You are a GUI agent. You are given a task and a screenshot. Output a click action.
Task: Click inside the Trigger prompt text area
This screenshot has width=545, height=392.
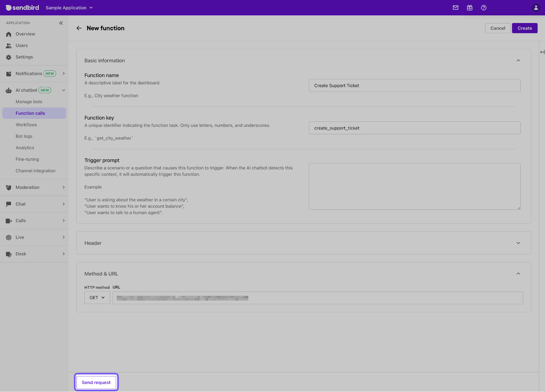(x=414, y=186)
